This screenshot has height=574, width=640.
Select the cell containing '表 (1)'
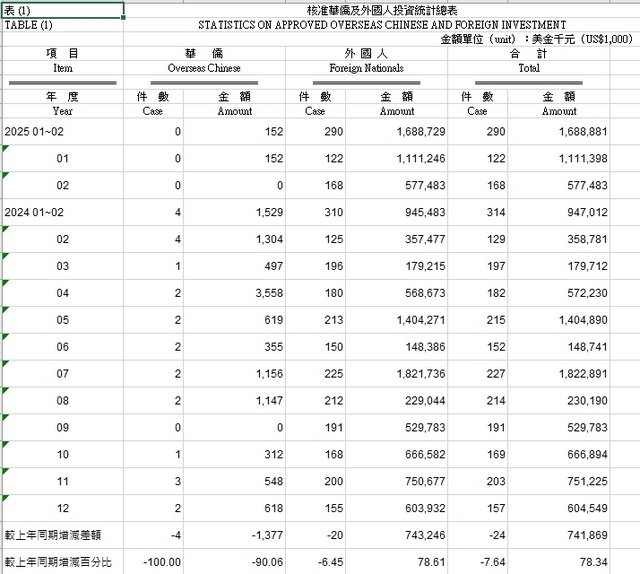[x=62, y=10]
